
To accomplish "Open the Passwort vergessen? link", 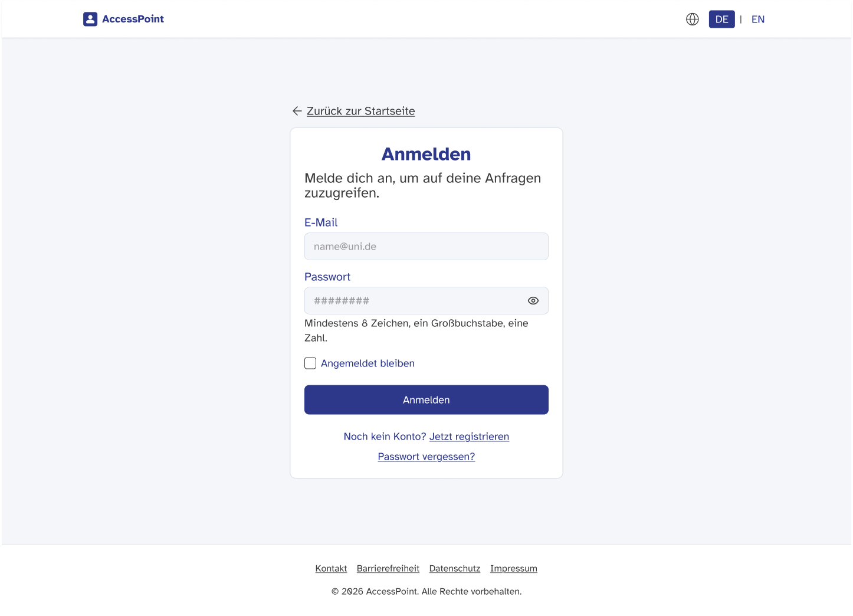I will pyautogui.click(x=426, y=457).
